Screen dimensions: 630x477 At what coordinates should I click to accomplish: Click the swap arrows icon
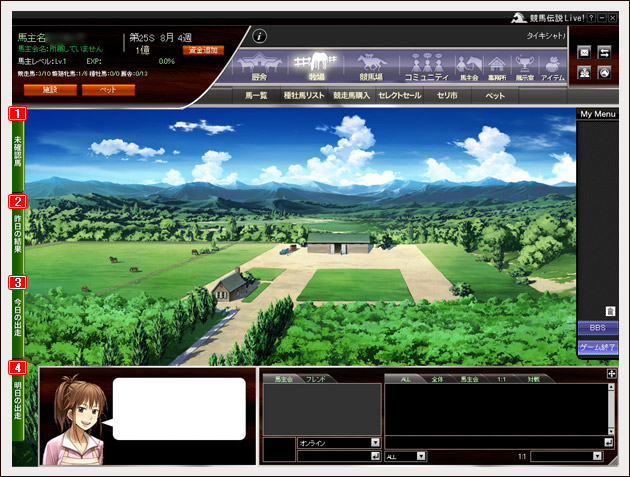(604, 52)
